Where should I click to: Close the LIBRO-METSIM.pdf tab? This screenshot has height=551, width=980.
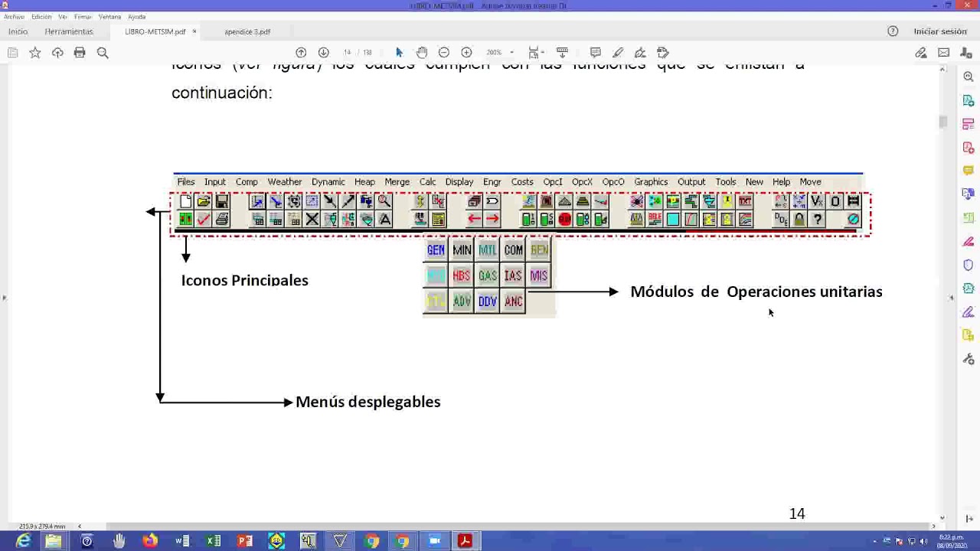(194, 31)
